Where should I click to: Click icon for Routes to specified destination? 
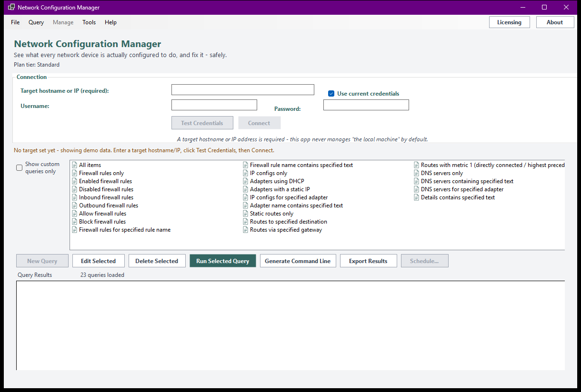245,222
